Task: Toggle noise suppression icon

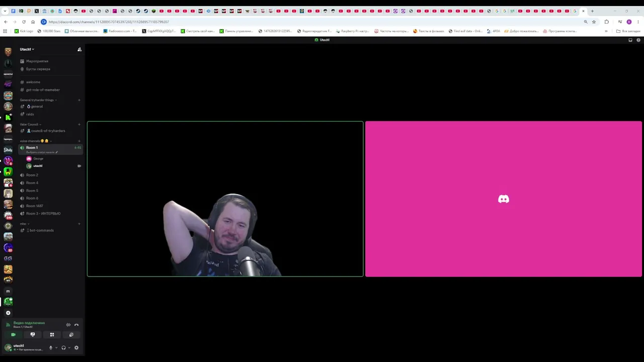Action: pos(68,325)
